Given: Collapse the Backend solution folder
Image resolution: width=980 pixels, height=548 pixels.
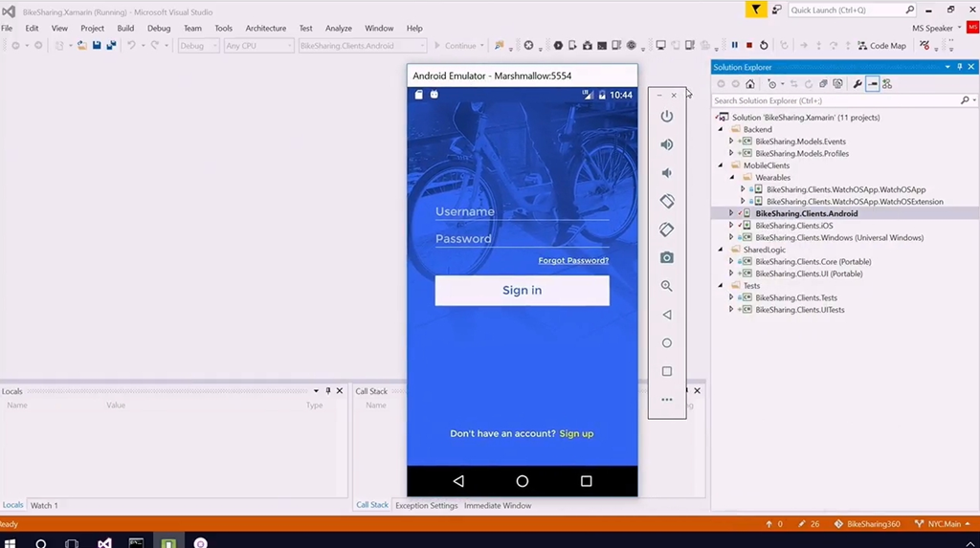Looking at the screenshot, I should 721,129.
